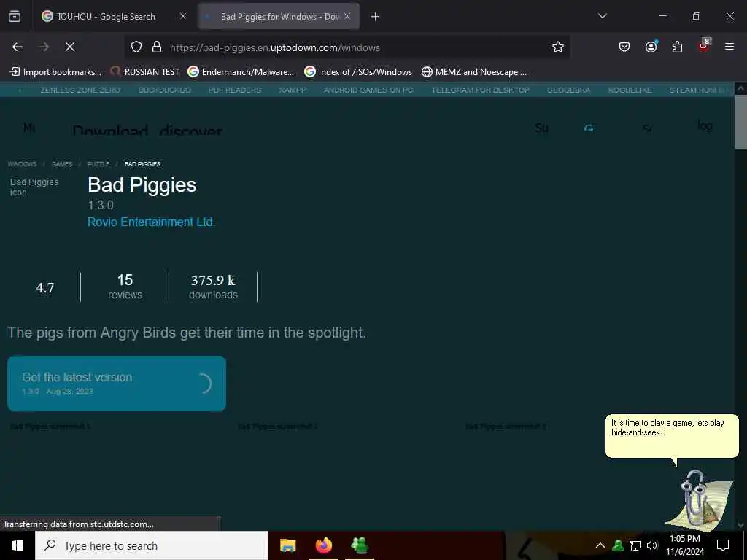Open File Explorer from taskbar
Image resolution: width=747 pixels, height=560 pixels.
287,545
